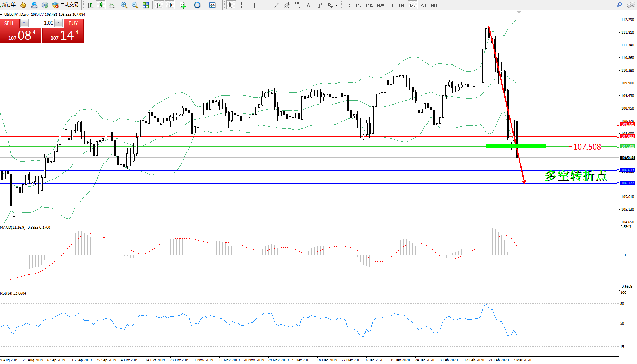Switch to the H4 timeframe
Viewport: 637px width, 364px height.
pyautogui.click(x=401, y=5)
